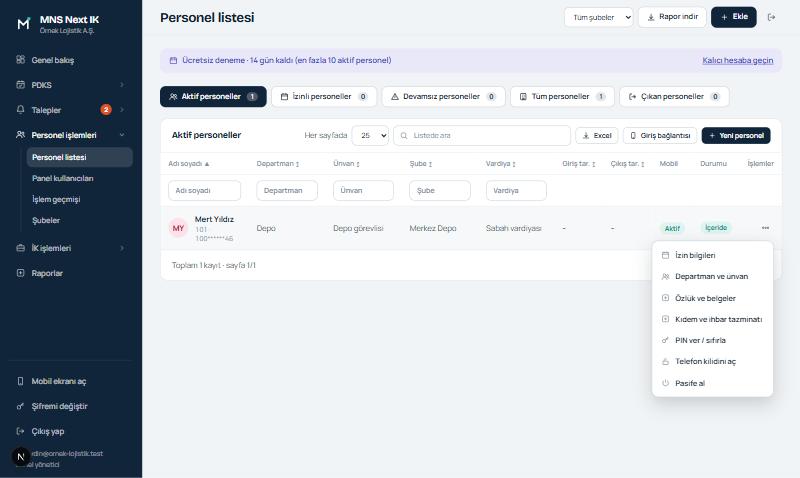Click Yeni personel button
This screenshot has height=478, width=800.
coord(736,135)
